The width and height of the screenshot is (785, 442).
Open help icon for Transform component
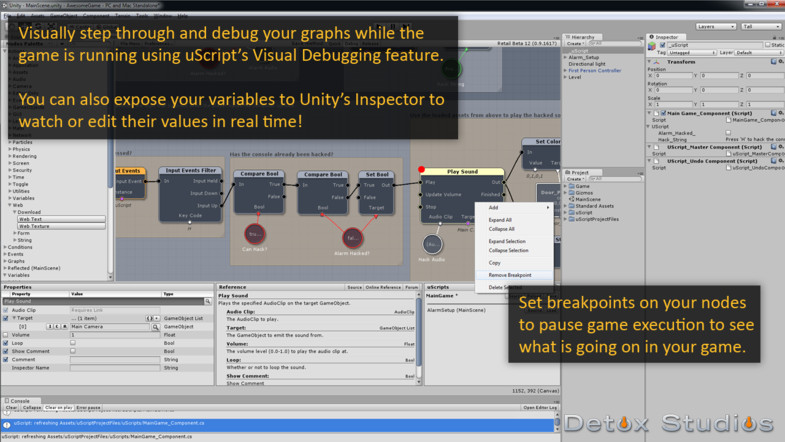point(773,62)
